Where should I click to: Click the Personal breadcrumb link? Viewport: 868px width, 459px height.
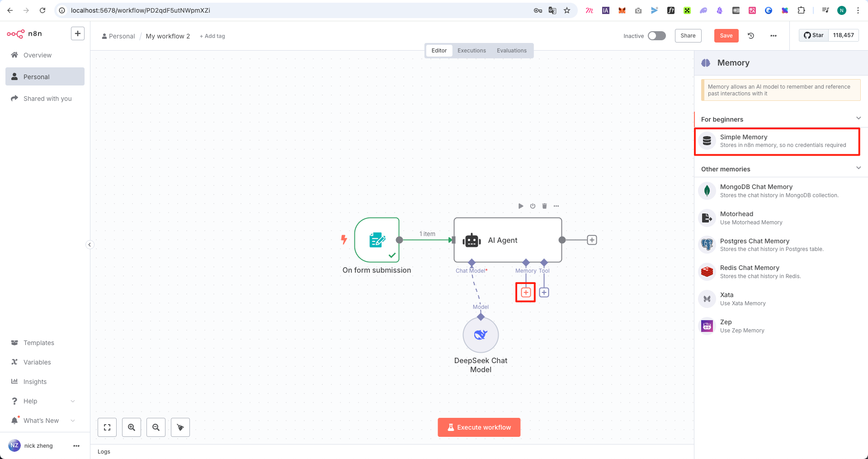118,36
